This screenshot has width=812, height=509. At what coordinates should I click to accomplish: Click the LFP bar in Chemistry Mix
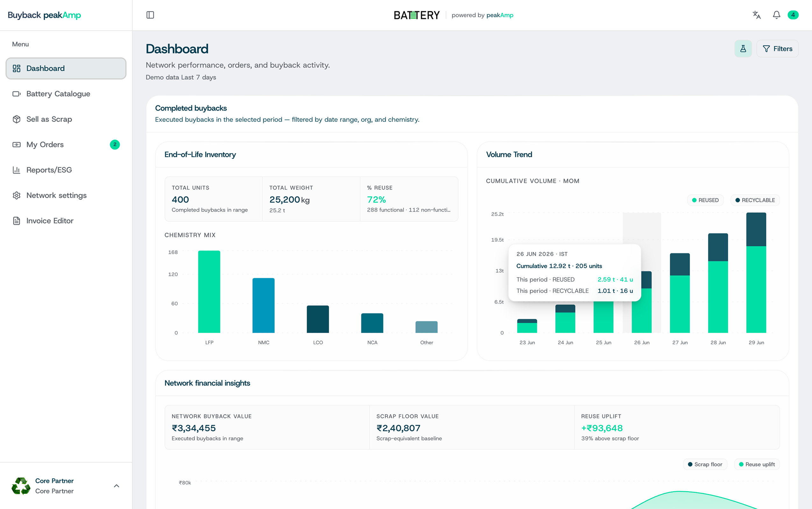coord(209,291)
